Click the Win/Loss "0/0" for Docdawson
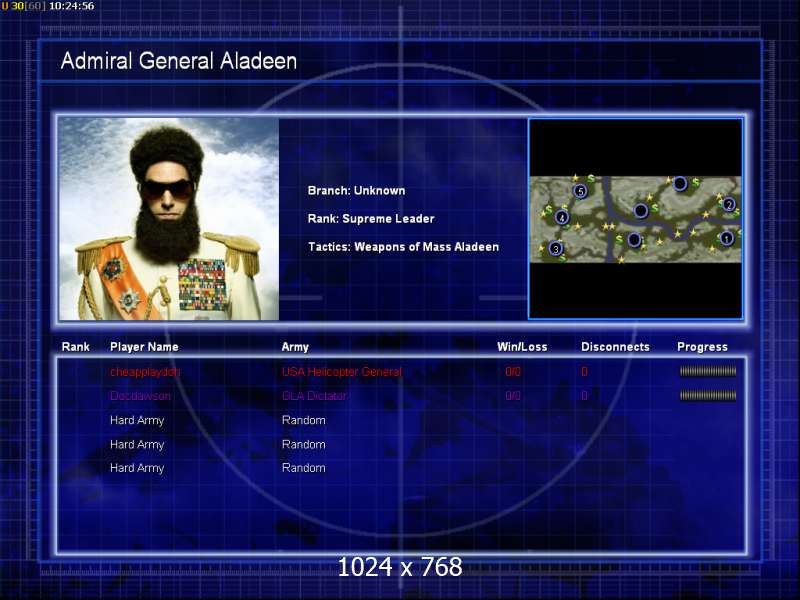This screenshot has height=600, width=800. point(513,396)
